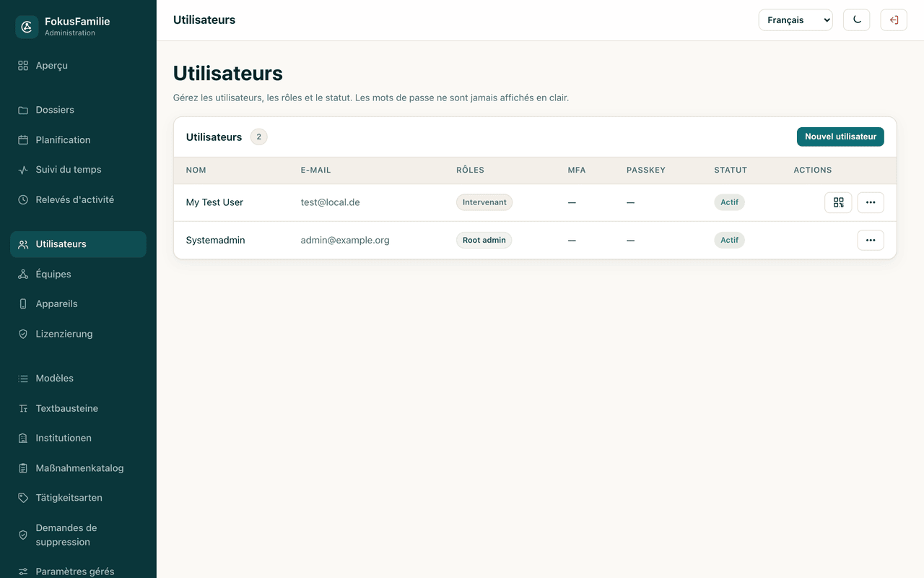Click the Tätigkeitsarten tag icon

click(x=23, y=498)
